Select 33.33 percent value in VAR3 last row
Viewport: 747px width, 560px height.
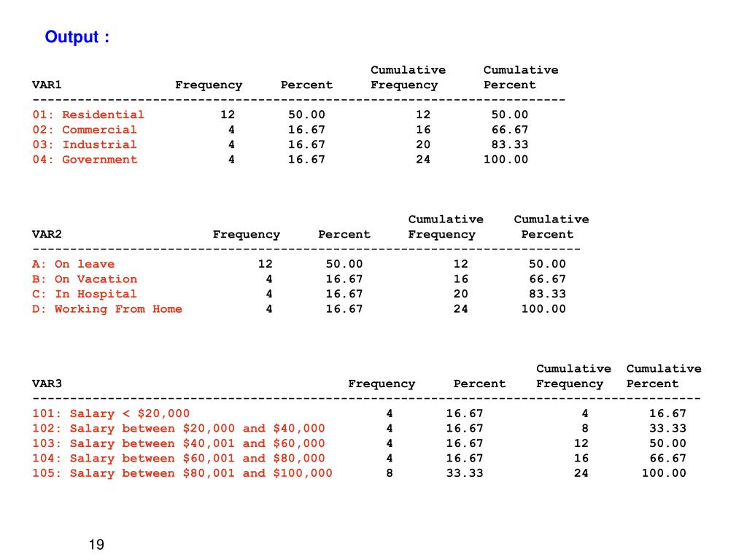(465, 473)
